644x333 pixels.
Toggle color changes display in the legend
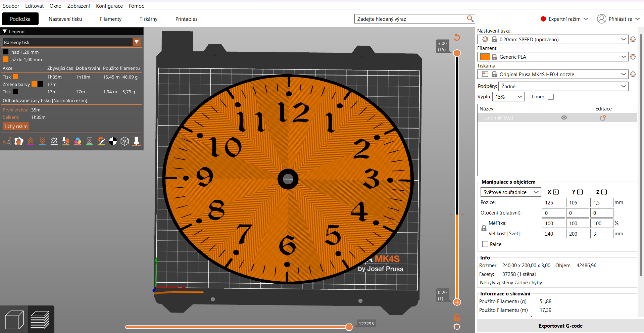click(78, 141)
